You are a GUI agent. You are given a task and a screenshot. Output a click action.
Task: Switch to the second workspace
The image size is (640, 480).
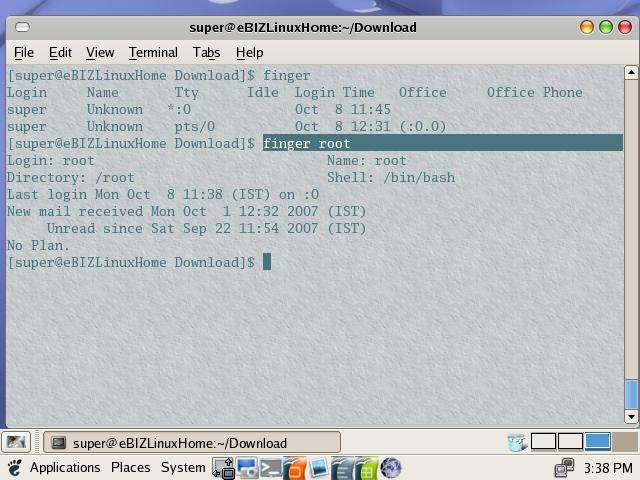pos(570,442)
